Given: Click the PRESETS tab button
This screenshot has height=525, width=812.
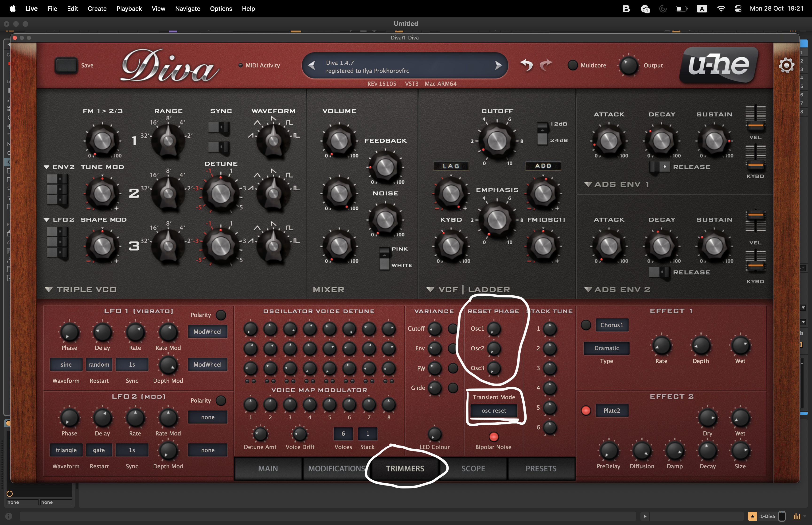Looking at the screenshot, I should point(541,468).
